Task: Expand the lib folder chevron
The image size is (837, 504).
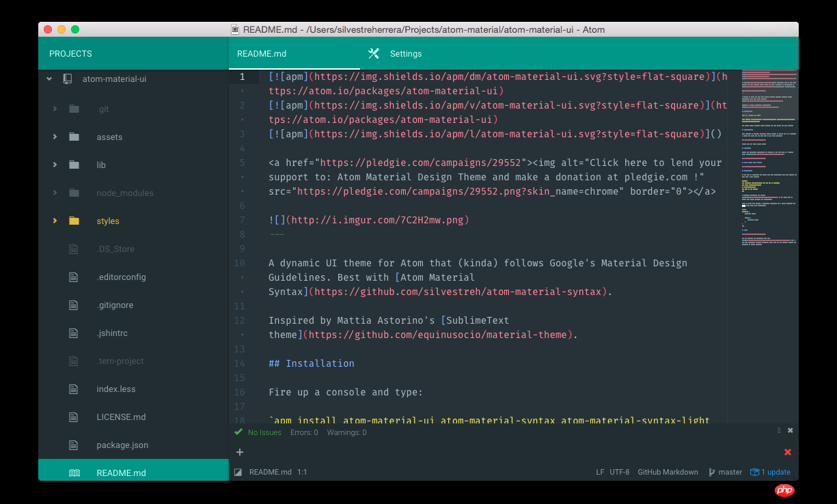Action: (54, 165)
